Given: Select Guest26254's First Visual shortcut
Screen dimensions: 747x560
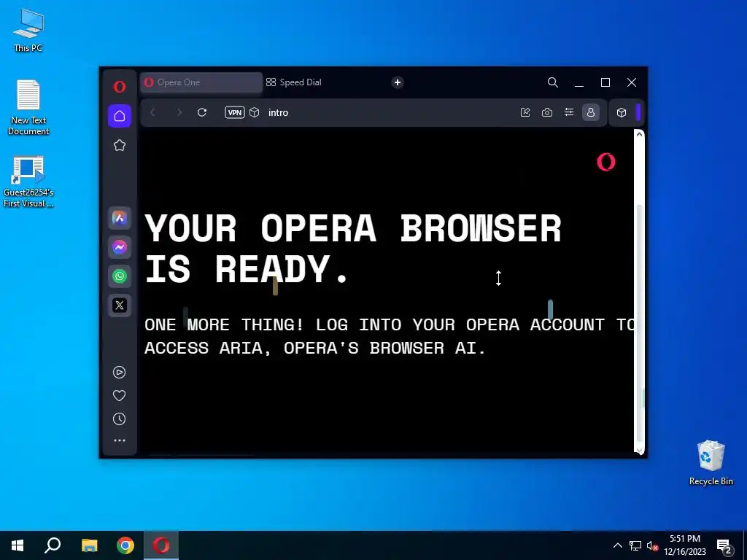Looking at the screenshot, I should click(x=28, y=182).
